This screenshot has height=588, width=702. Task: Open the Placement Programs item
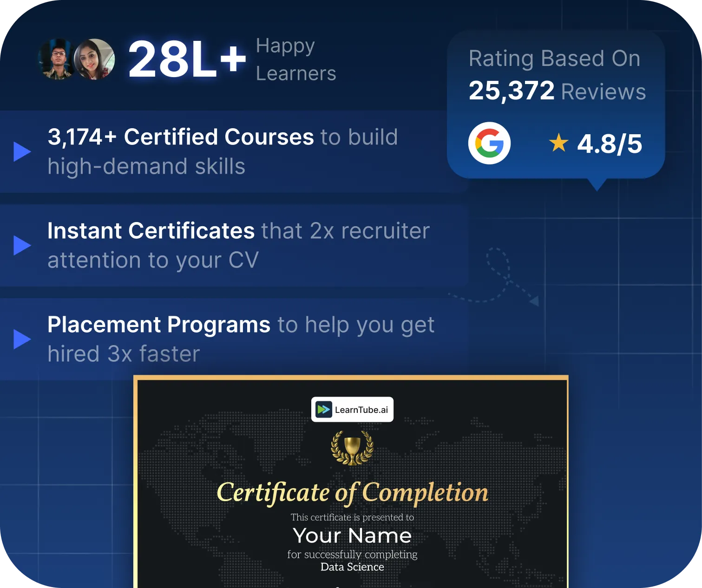point(241,339)
